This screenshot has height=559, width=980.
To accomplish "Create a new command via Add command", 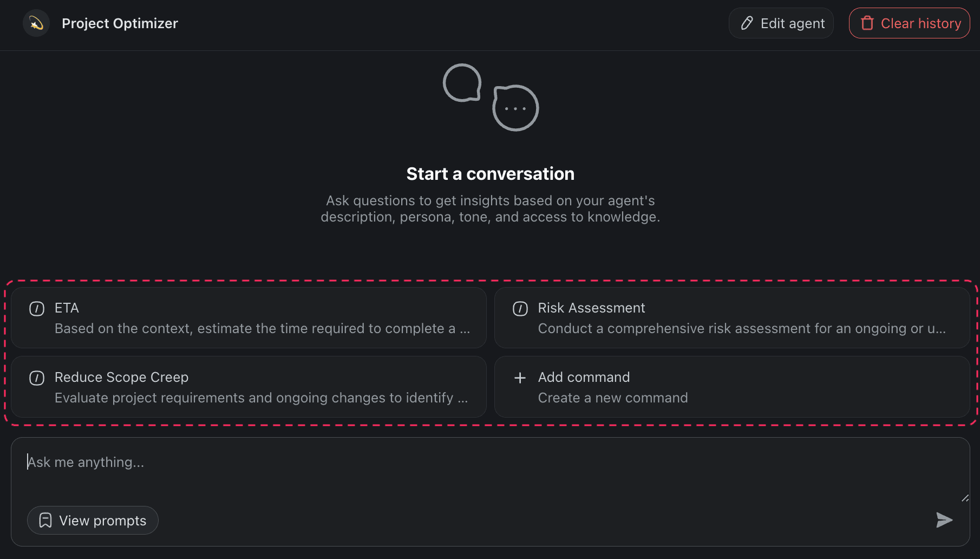I will pyautogui.click(x=733, y=387).
